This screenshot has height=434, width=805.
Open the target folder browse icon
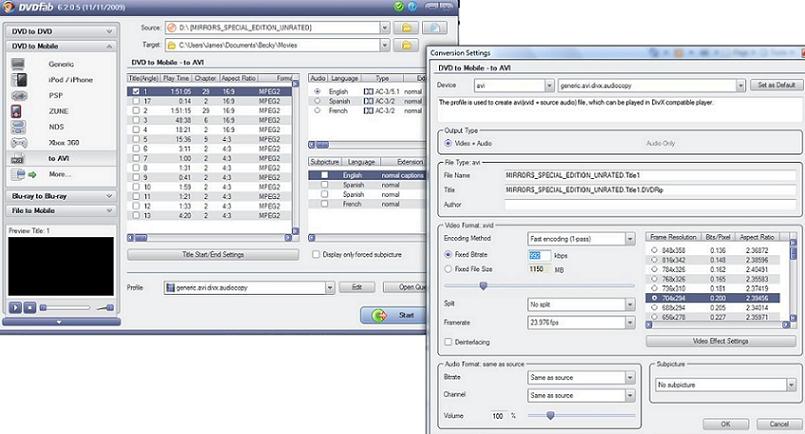[x=405, y=45]
